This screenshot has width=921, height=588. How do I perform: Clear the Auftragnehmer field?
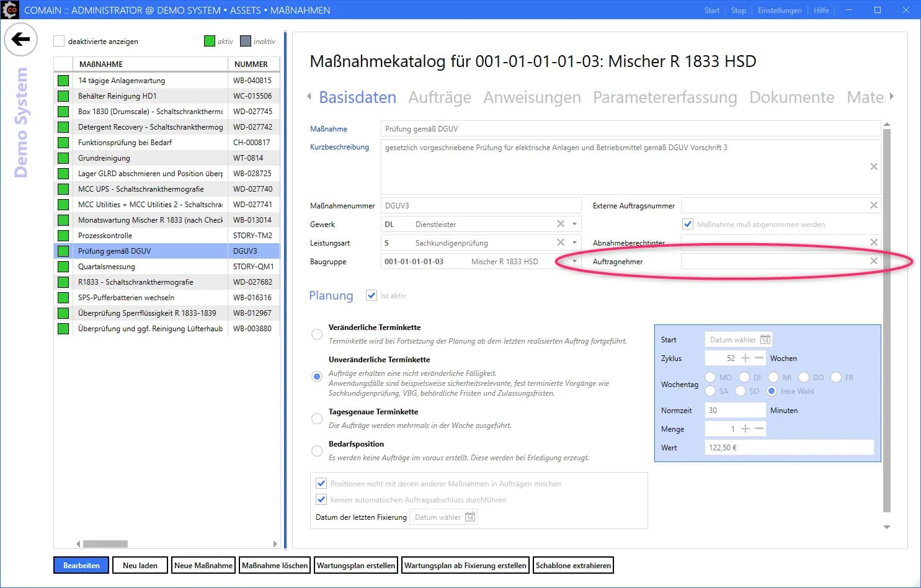coord(873,261)
